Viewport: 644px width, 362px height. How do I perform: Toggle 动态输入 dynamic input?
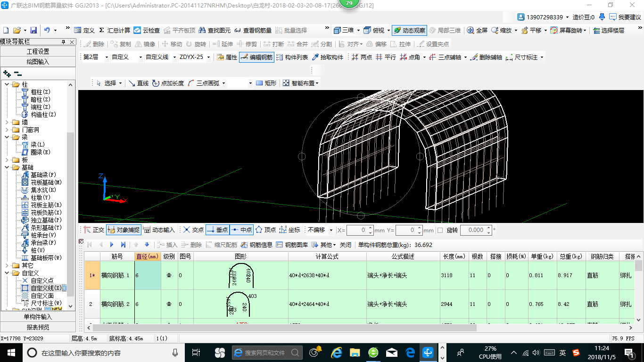[x=159, y=230]
